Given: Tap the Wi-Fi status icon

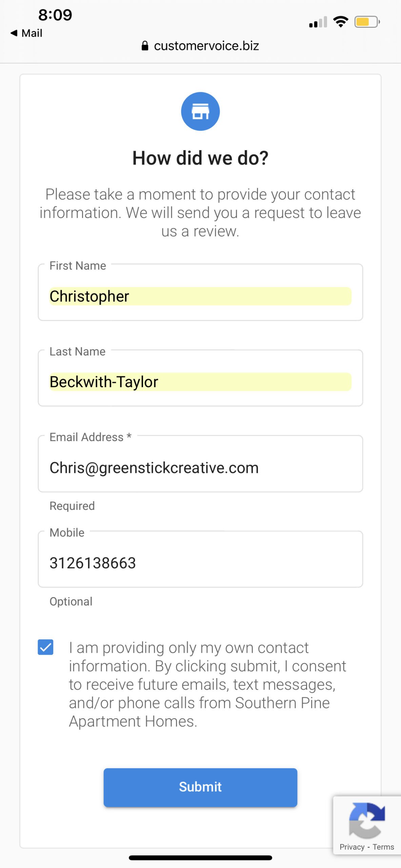Looking at the screenshot, I should (341, 22).
